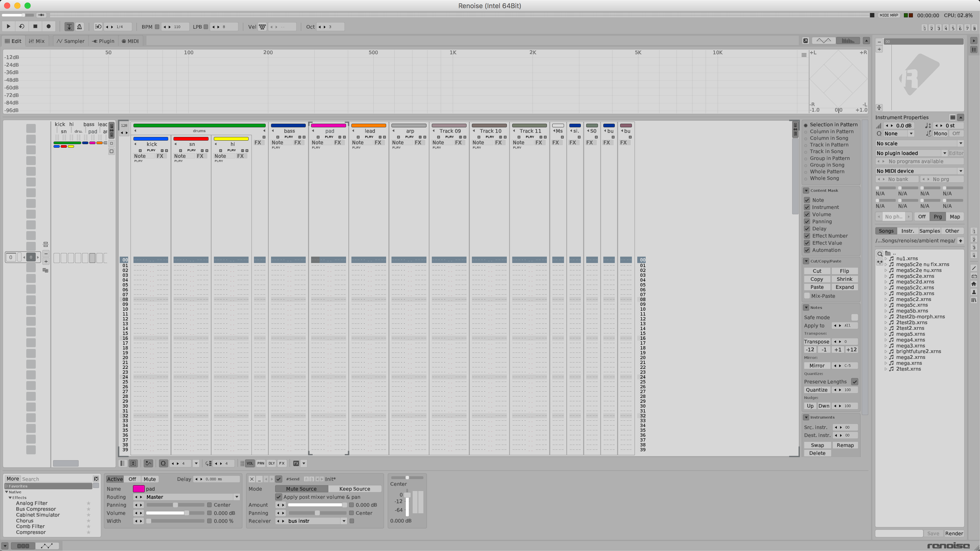Collapse the Notes section
The image size is (980, 551).
[x=806, y=308]
